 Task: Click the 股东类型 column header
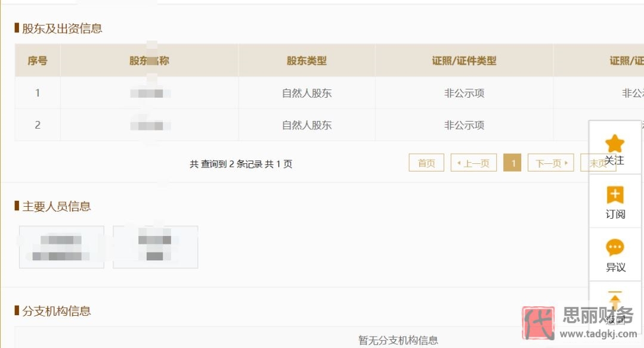tap(306, 60)
